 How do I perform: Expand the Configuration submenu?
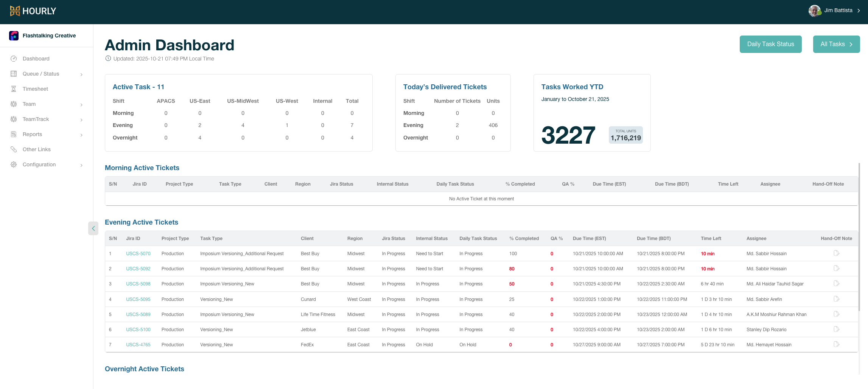[x=81, y=165]
